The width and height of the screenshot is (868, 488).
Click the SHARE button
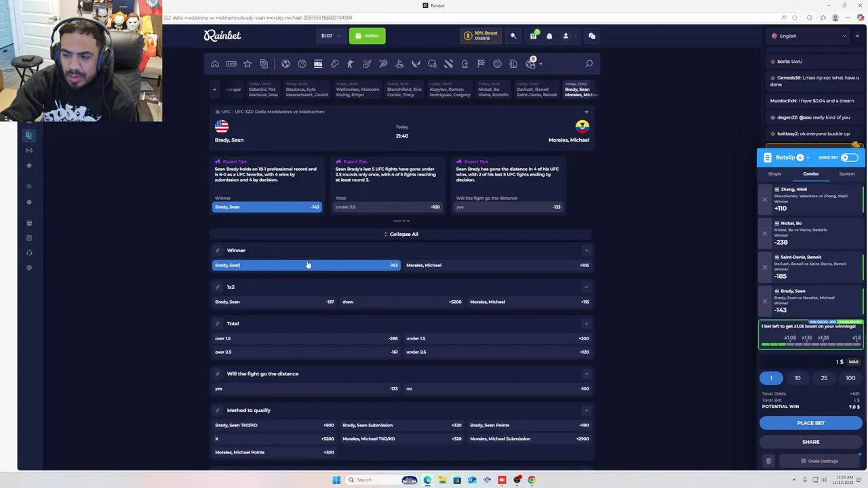coord(811,442)
